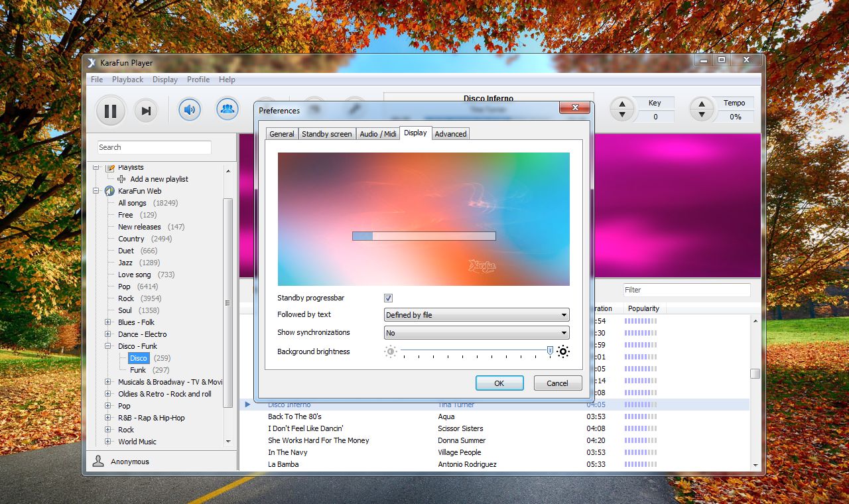
Task: Open the Show synchronizations dropdown
Action: (477, 332)
